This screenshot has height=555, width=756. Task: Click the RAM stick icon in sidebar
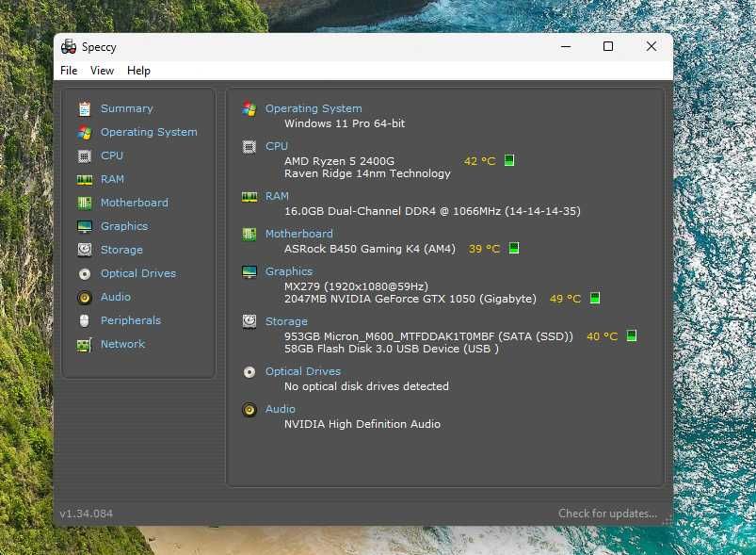pyautogui.click(x=85, y=180)
